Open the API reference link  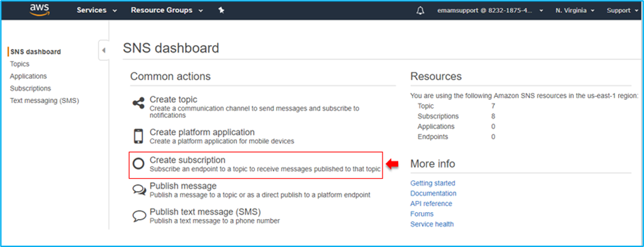[x=431, y=203]
